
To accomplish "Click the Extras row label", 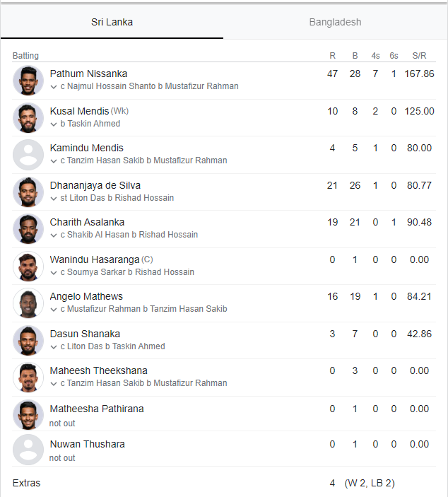I will click(x=27, y=484).
